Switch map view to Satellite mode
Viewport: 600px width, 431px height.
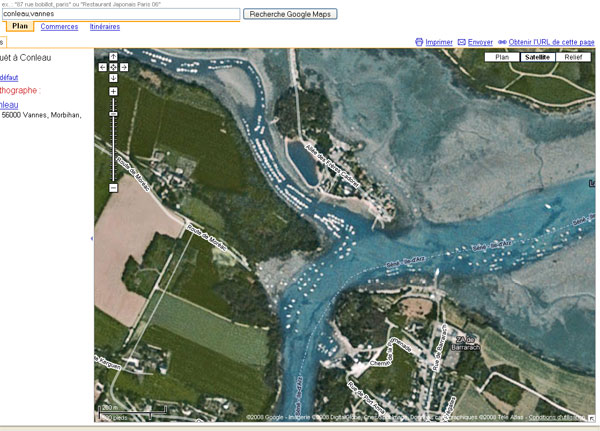[x=537, y=57]
